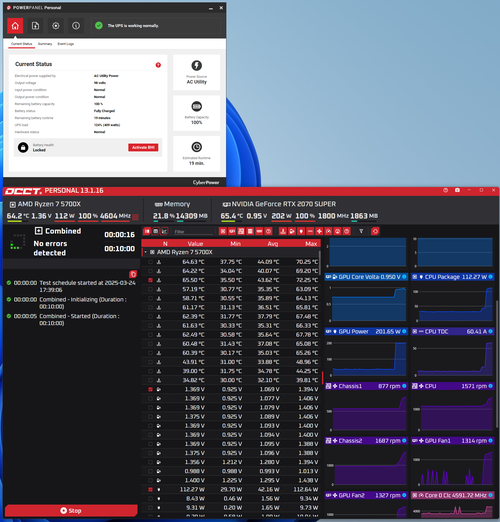Click the red reset icon after the funnel
This screenshot has height=522, width=500.
click(375, 231)
